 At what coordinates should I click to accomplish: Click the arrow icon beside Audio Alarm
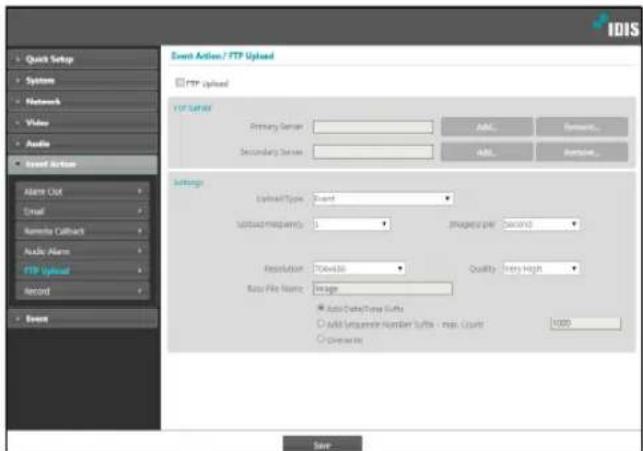click(x=140, y=251)
